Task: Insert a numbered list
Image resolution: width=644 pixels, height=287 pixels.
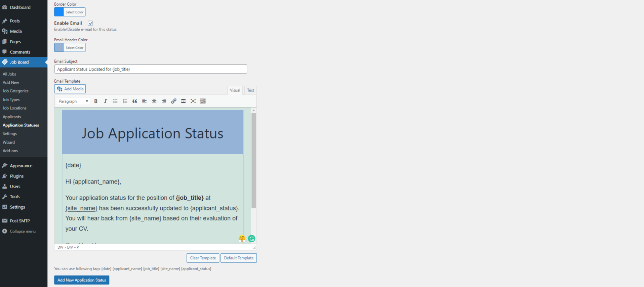Action: coord(125,101)
